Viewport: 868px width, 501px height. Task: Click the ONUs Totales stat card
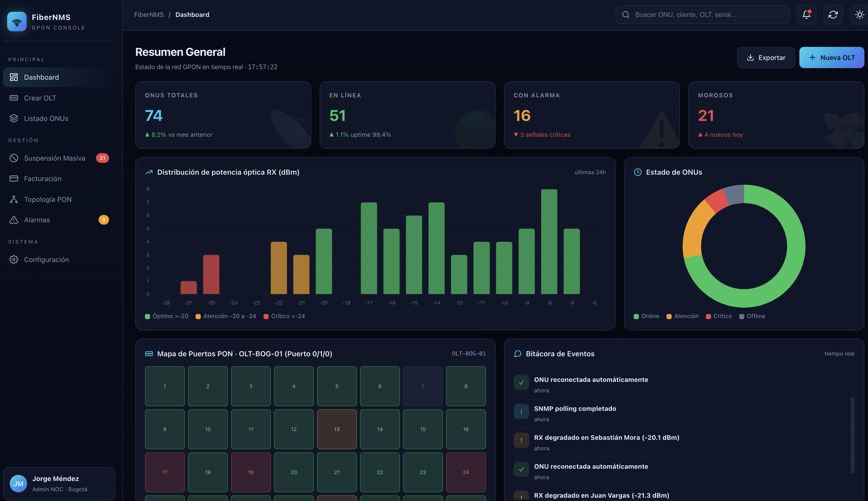click(223, 115)
